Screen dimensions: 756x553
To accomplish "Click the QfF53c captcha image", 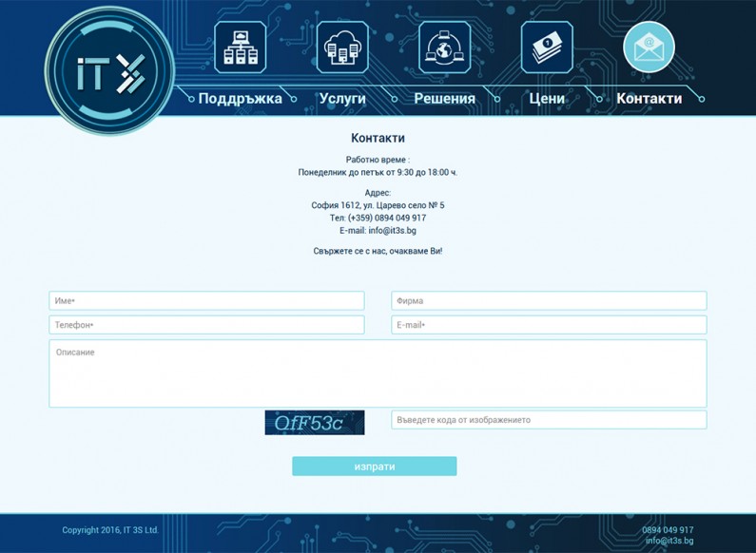I will [x=315, y=423].
